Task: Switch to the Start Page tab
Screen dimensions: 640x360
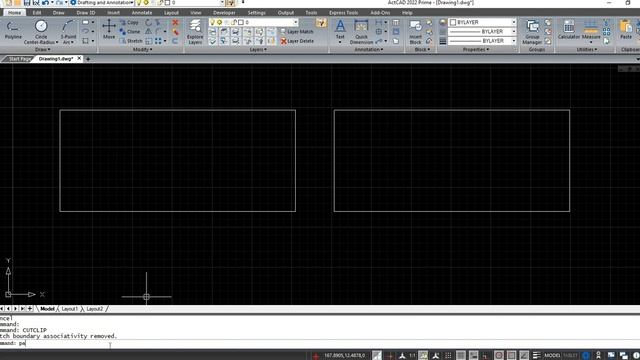Action: pos(19,59)
